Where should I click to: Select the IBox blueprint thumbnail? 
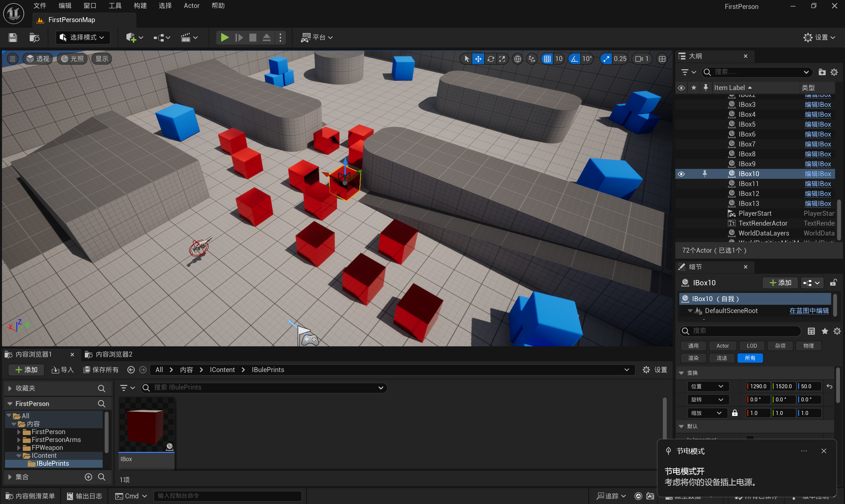pos(146,426)
